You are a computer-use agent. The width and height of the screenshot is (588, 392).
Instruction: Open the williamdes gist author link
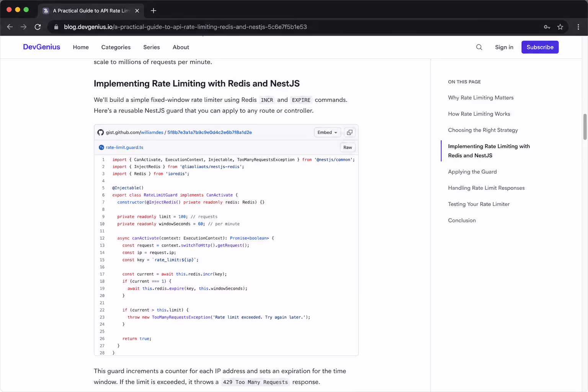point(152,132)
